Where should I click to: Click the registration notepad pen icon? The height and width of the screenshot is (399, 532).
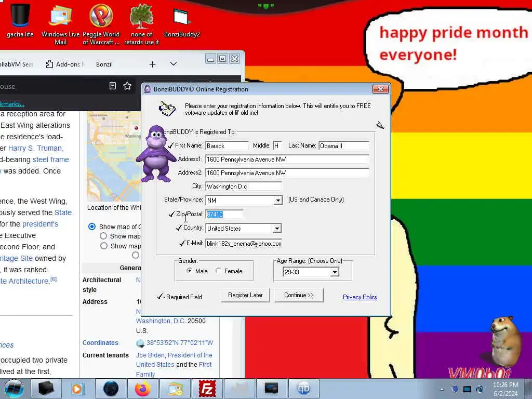pyautogui.click(x=167, y=108)
